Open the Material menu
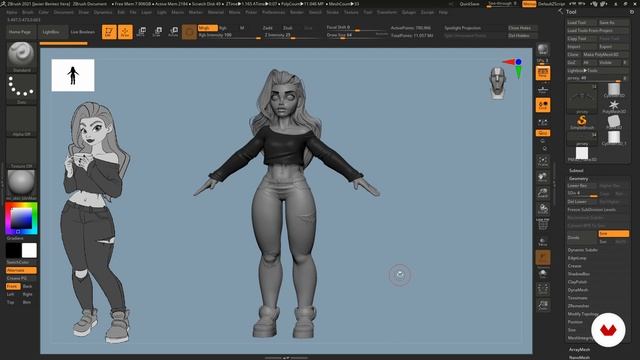The image size is (640, 360). [x=216, y=13]
